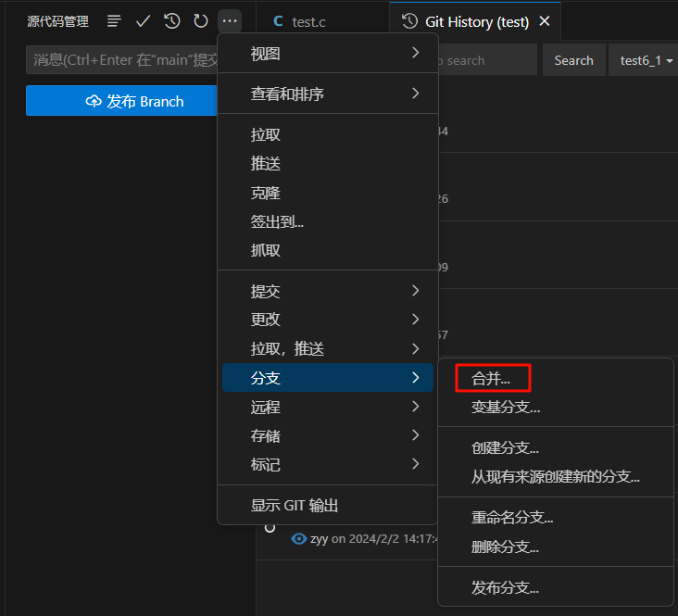Select 拉取 from the menu
678x616 pixels.
pyautogui.click(x=328, y=134)
